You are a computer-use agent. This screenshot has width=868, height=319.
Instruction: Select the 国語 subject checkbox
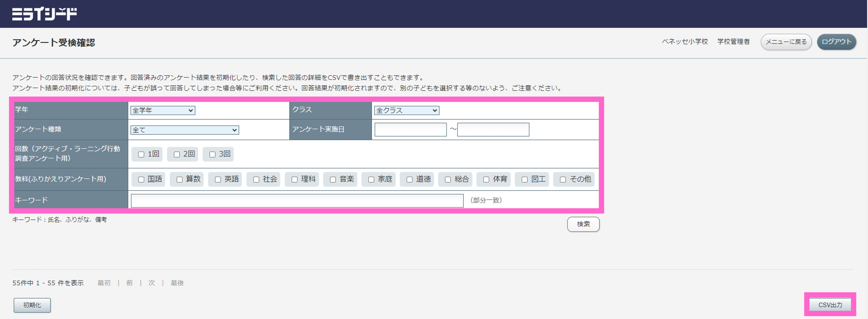coord(141,180)
